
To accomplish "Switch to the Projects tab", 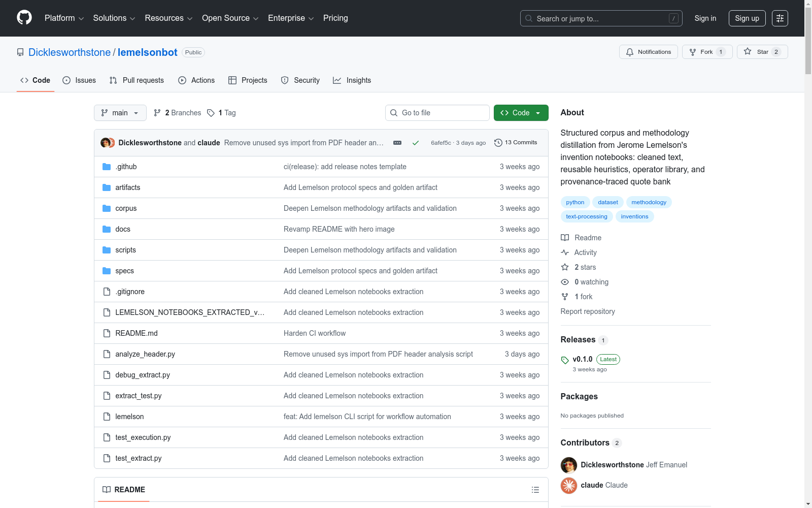I will 248,80.
